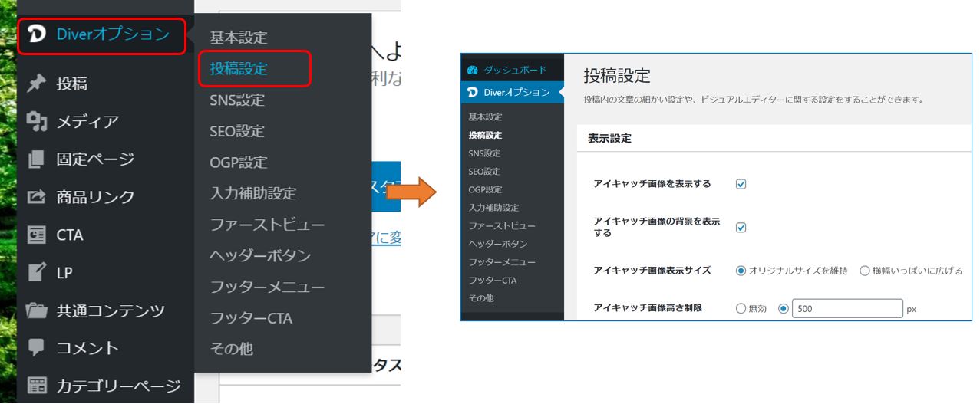
Task: Open 共通コンテンツ in the left sidebar
Action: (x=110, y=310)
